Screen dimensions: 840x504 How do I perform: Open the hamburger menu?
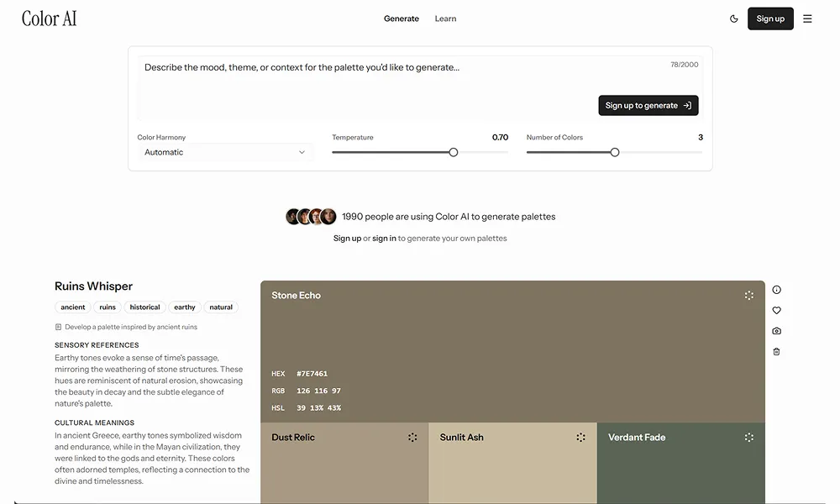pyautogui.click(x=807, y=18)
